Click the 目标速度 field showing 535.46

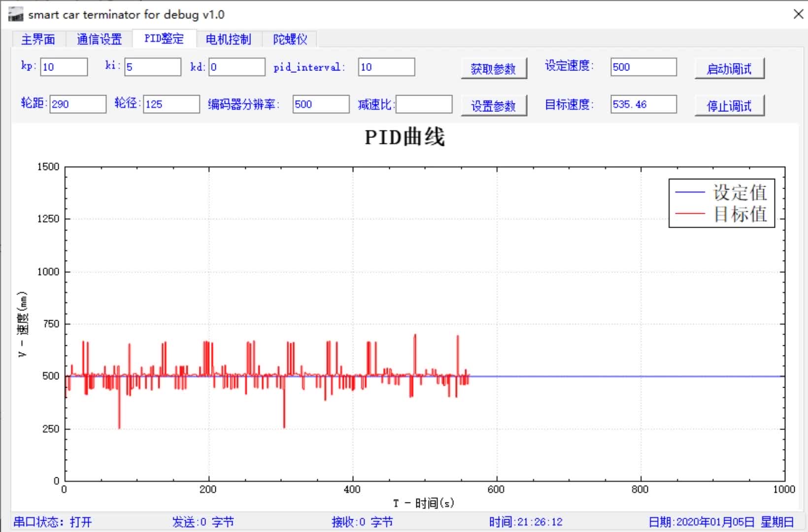tap(642, 104)
